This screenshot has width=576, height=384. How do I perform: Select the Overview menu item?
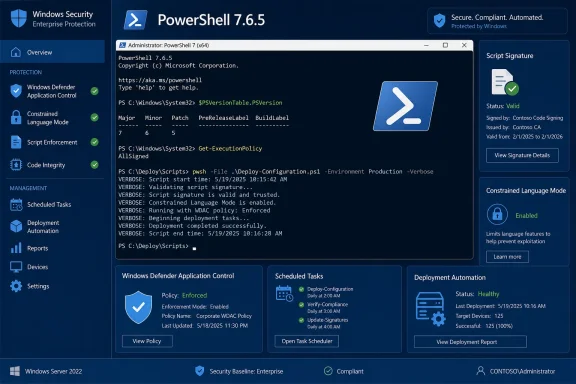click(52, 52)
